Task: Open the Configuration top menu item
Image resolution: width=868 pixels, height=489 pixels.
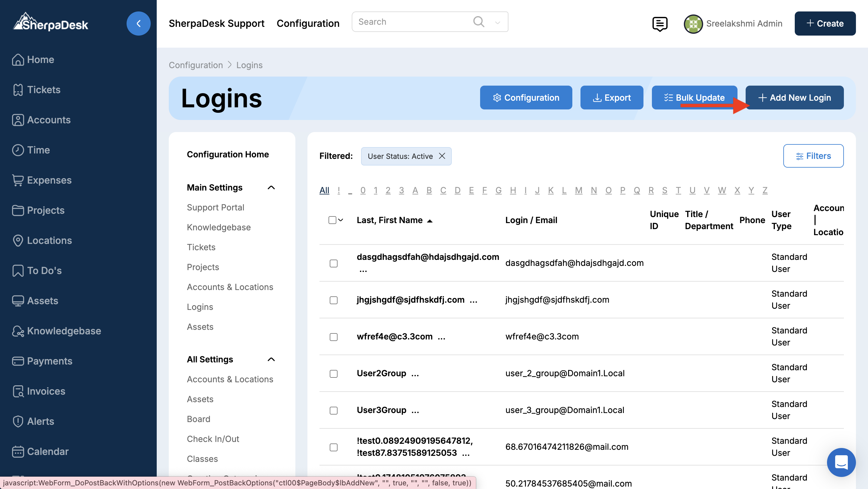Action: pyautogui.click(x=308, y=24)
